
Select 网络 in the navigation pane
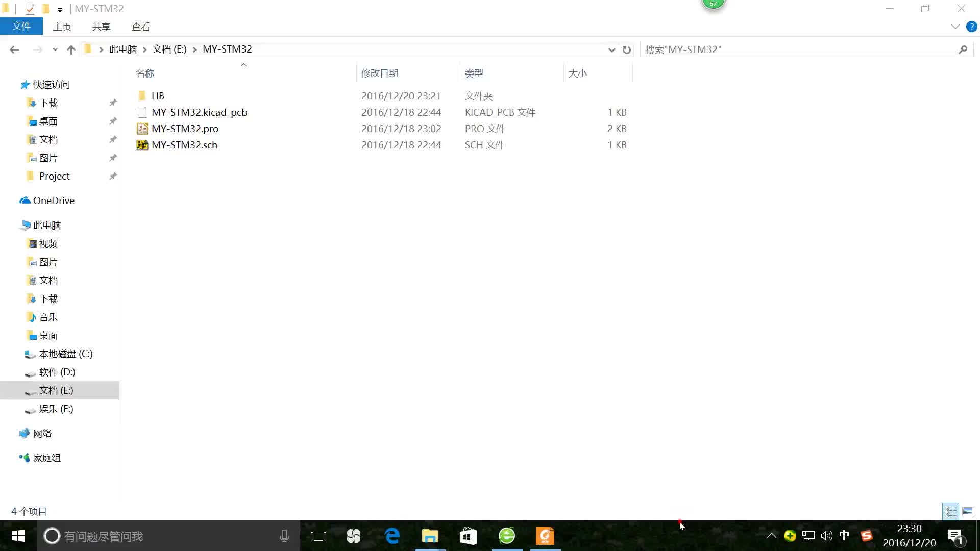coord(42,434)
